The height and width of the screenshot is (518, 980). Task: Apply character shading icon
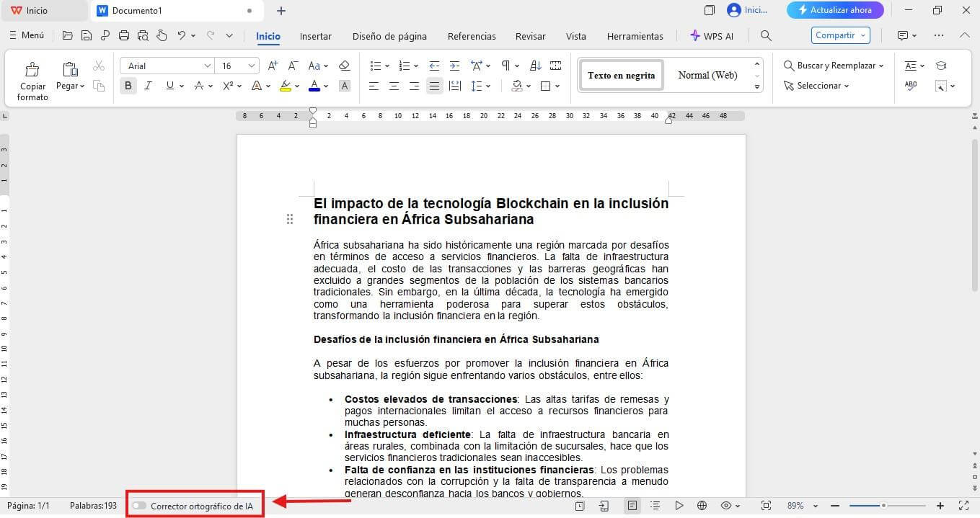pos(344,86)
